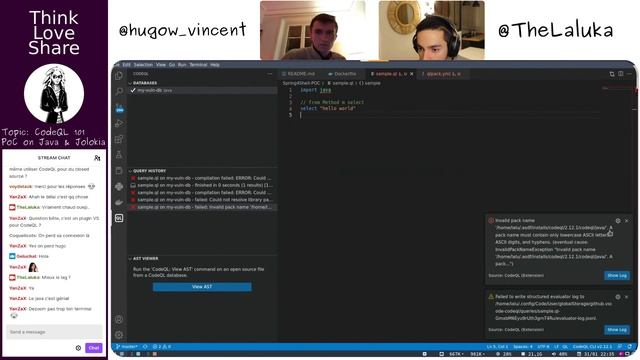Open the Accounts icon in activity bar
This screenshot has height=360, width=640.
(x=119, y=319)
